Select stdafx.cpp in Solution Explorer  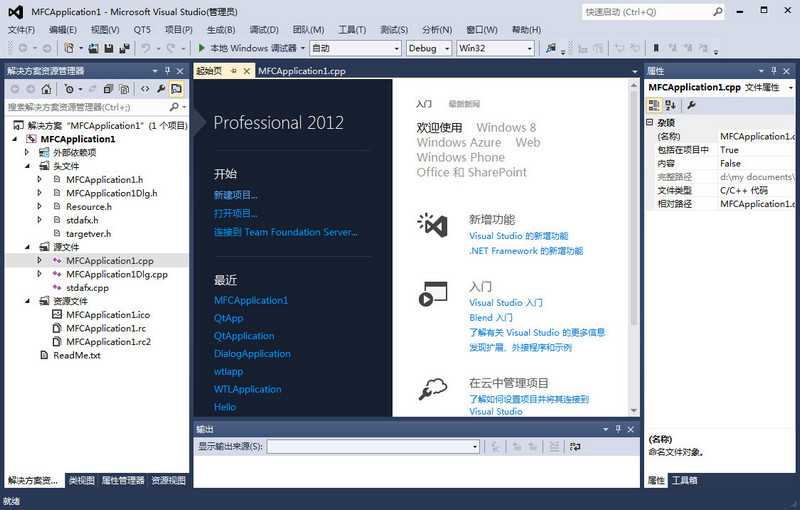tap(87, 288)
